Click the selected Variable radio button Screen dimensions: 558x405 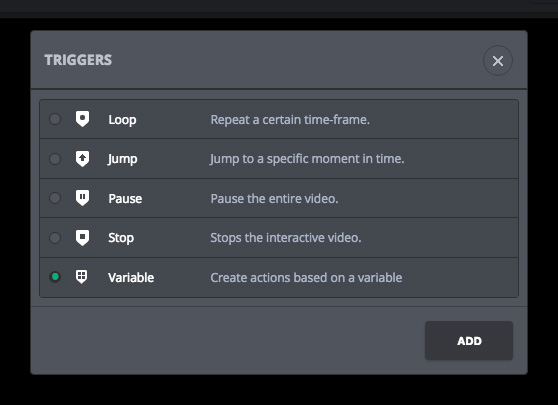pyautogui.click(x=55, y=277)
